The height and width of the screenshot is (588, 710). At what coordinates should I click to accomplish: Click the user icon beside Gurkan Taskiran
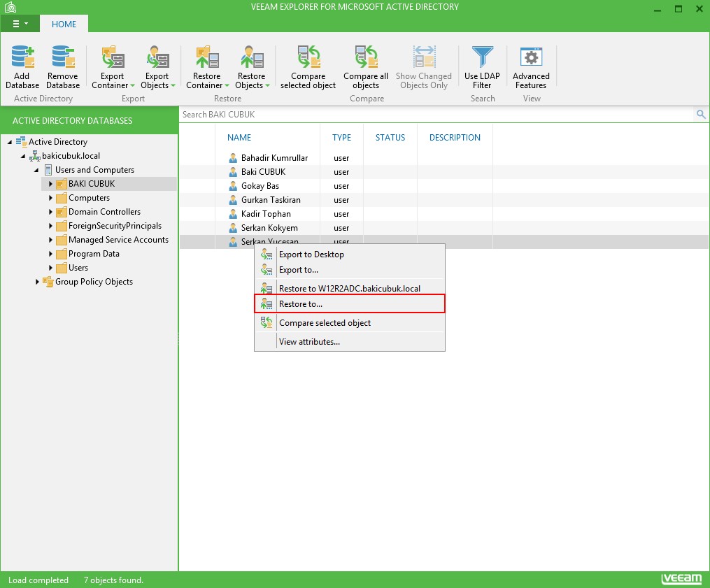(233, 200)
